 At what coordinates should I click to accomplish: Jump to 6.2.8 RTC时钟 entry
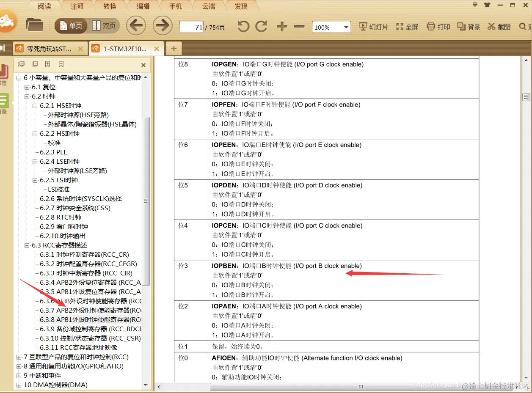coord(61,217)
